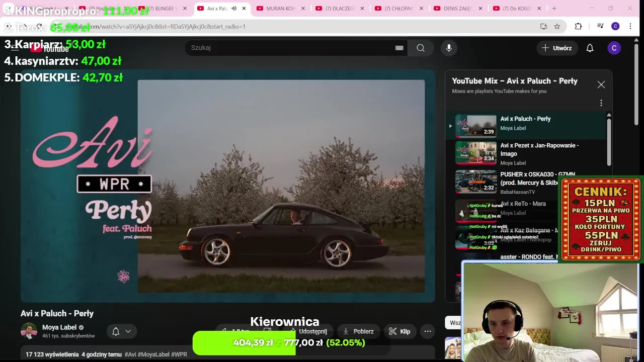644x362 pixels.
Task: Expand subscription notification dropdown chevron
Action: (x=128, y=331)
